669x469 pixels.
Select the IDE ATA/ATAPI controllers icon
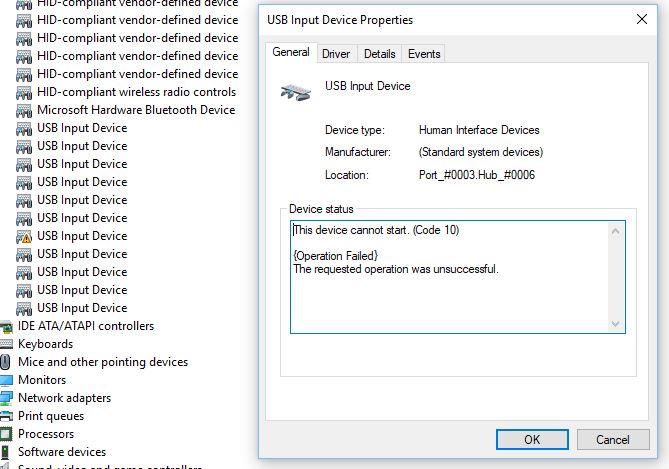[x=6, y=326]
